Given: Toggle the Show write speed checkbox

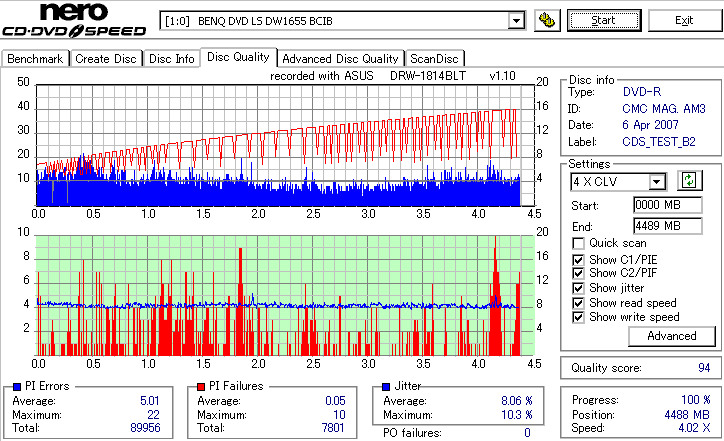Looking at the screenshot, I should 578,317.
